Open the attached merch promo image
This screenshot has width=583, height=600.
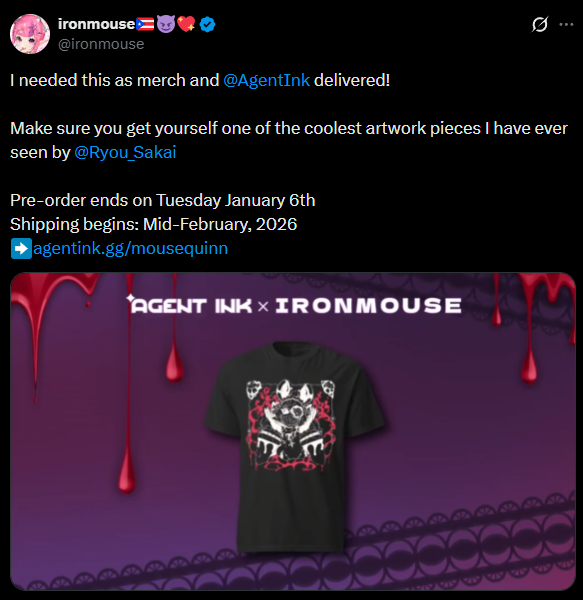click(x=293, y=432)
